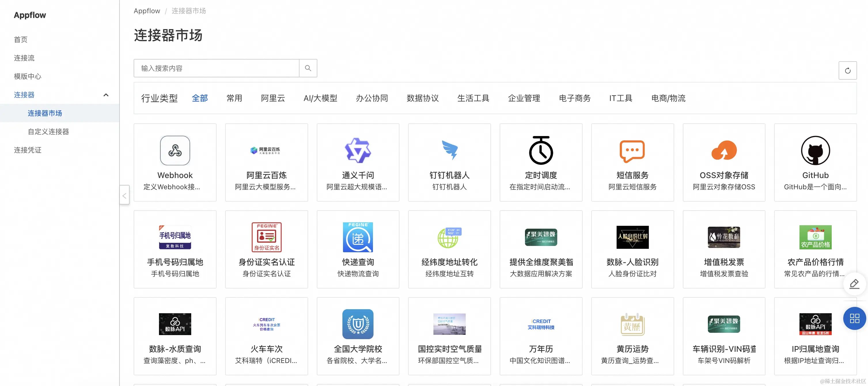The height and width of the screenshot is (386, 868).
Task: Open the 通义千问 connector icon
Action: tap(358, 150)
